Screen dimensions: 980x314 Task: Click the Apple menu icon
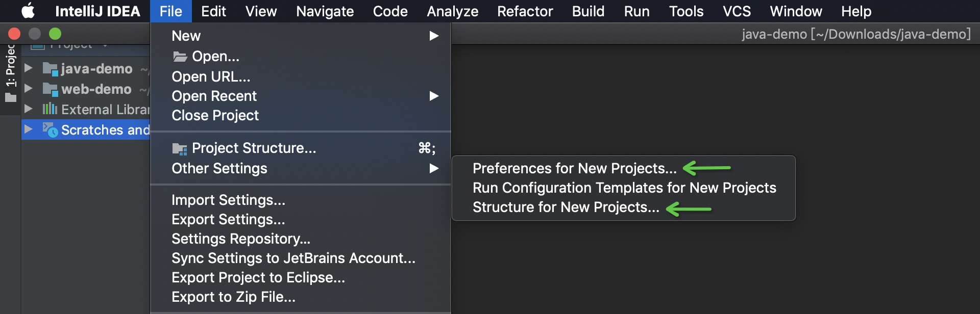[x=28, y=11]
